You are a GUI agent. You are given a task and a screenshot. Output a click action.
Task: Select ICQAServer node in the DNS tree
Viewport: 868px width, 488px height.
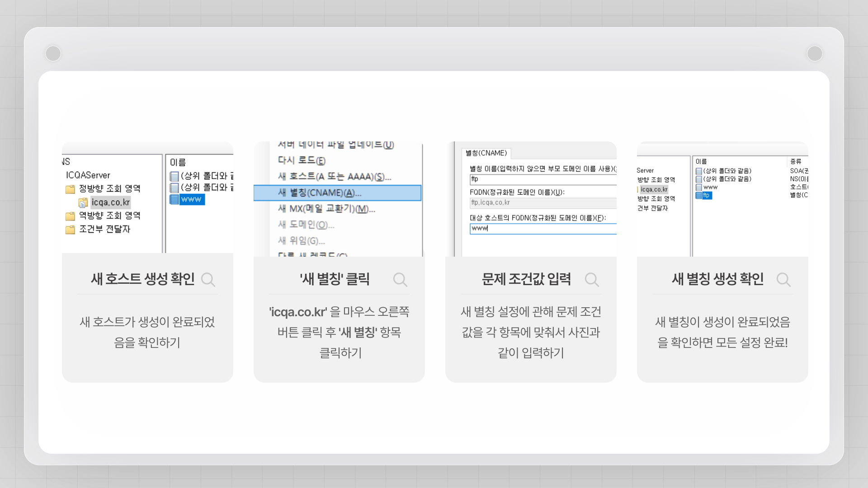[x=88, y=175]
